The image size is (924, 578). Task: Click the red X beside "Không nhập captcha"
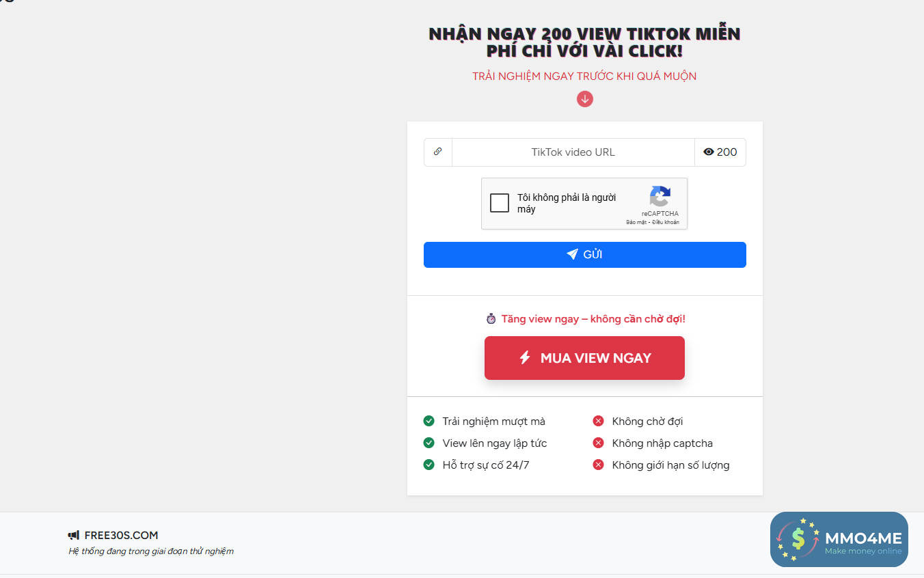click(599, 443)
